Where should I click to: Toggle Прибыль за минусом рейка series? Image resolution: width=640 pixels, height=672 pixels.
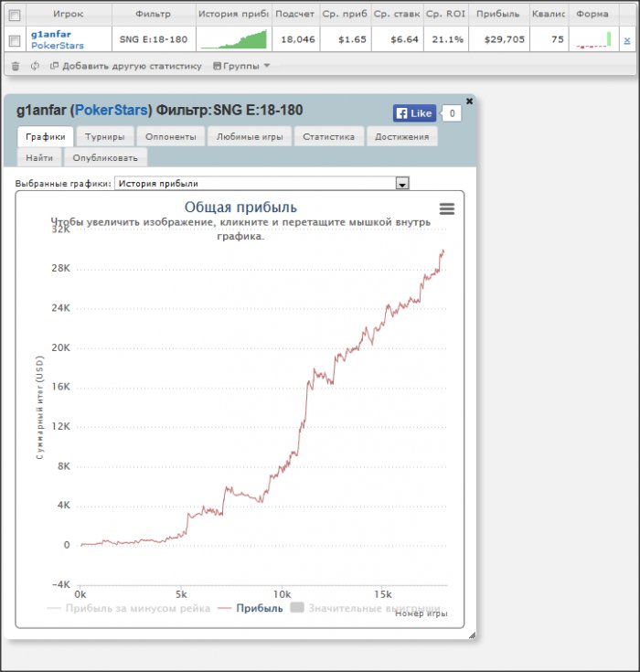(x=129, y=608)
